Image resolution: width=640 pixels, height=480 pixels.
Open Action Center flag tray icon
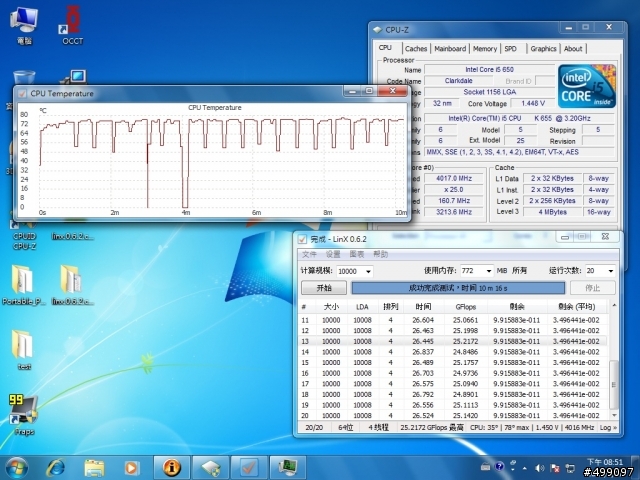point(555,468)
